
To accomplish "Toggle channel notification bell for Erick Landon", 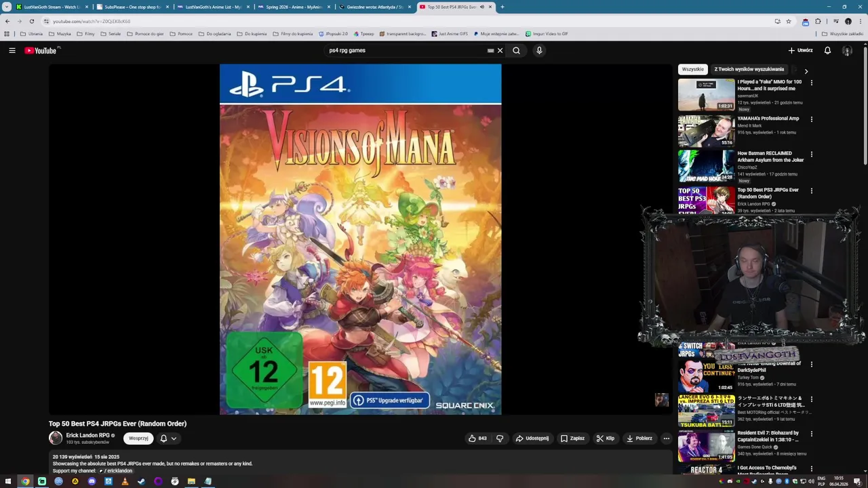I will click(163, 439).
